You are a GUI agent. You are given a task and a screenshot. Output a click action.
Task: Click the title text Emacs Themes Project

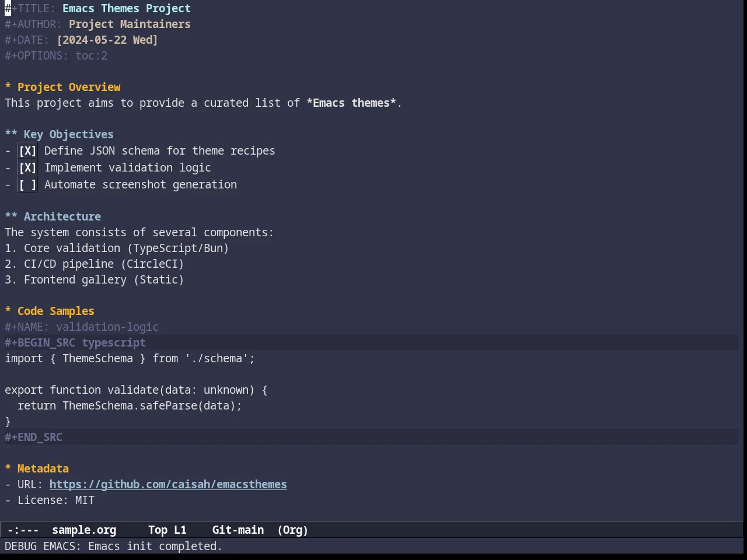127,8
